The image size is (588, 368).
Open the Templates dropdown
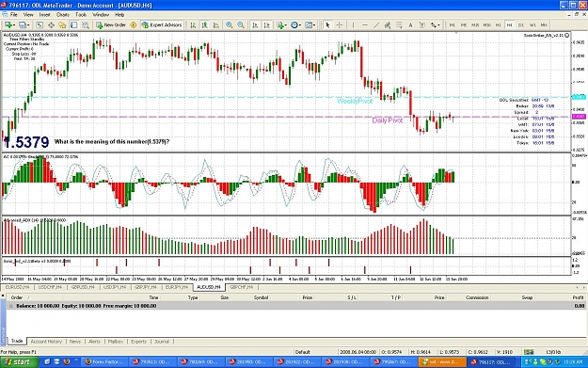[x=310, y=25]
